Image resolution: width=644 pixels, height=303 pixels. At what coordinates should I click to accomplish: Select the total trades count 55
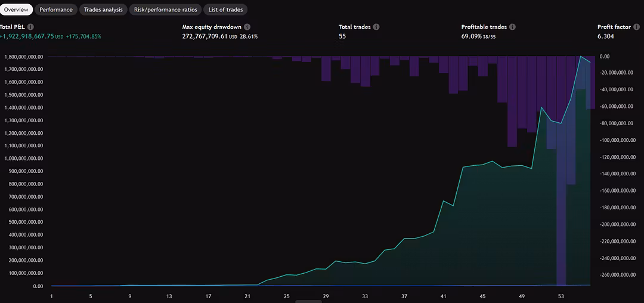(x=342, y=36)
